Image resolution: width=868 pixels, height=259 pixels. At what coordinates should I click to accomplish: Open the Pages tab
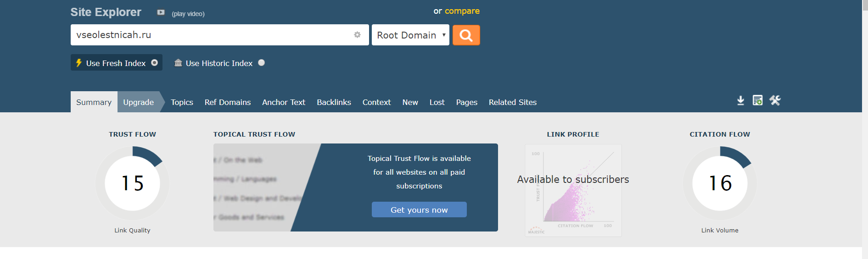[466, 102]
